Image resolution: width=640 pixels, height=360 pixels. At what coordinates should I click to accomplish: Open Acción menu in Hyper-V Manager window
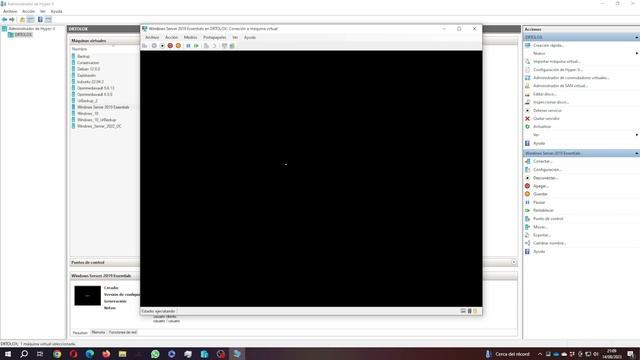click(28, 11)
